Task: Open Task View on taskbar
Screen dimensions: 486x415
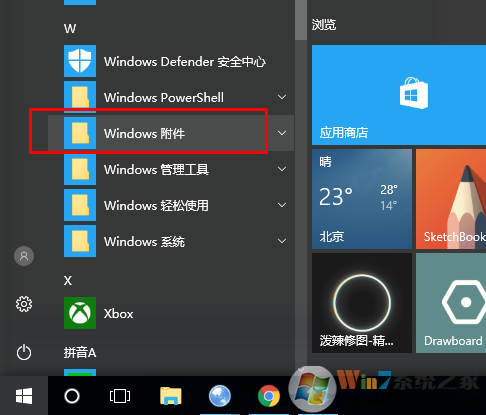Action: coord(120,396)
